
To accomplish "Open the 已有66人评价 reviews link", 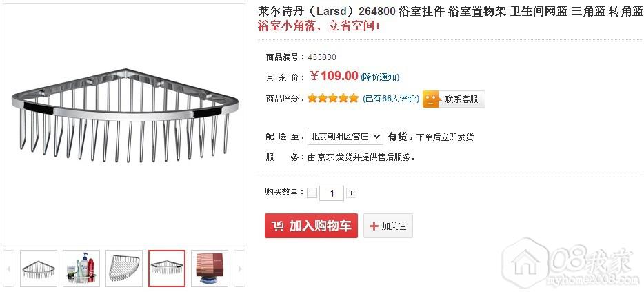I will 391,99.
